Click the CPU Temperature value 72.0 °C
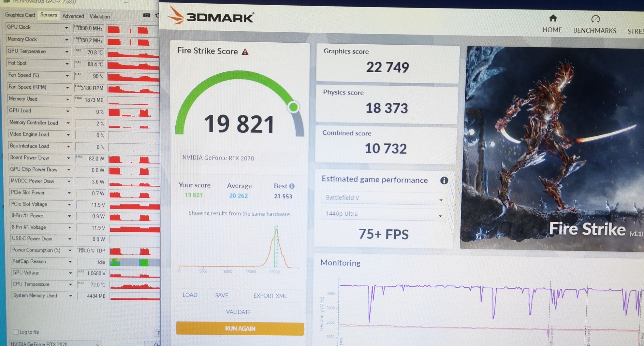Image resolution: width=644 pixels, height=346 pixels. [98, 285]
